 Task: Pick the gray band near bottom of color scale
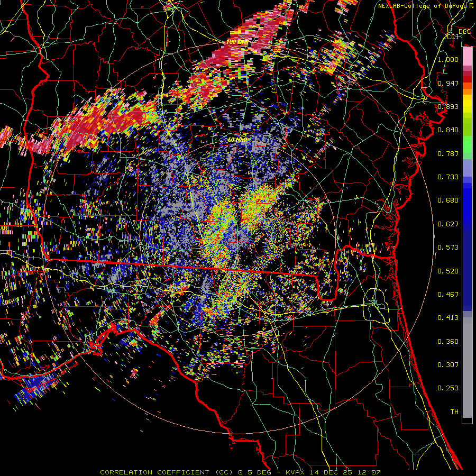[467, 368]
